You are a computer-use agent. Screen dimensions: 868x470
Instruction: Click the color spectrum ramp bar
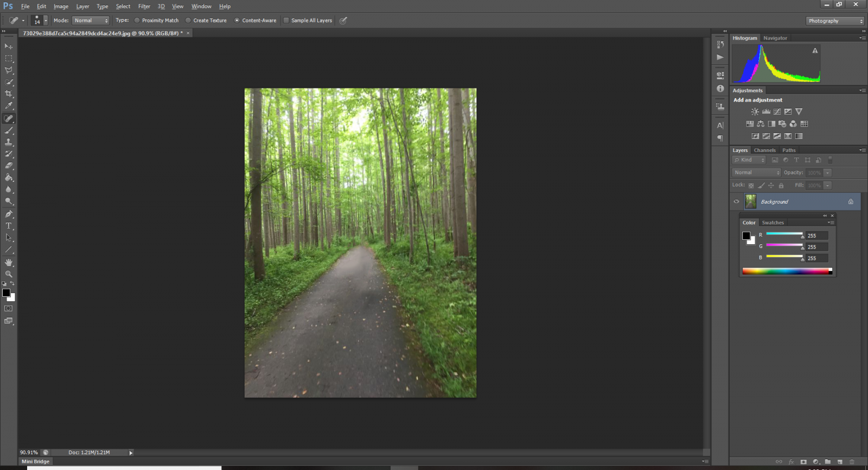click(x=786, y=271)
